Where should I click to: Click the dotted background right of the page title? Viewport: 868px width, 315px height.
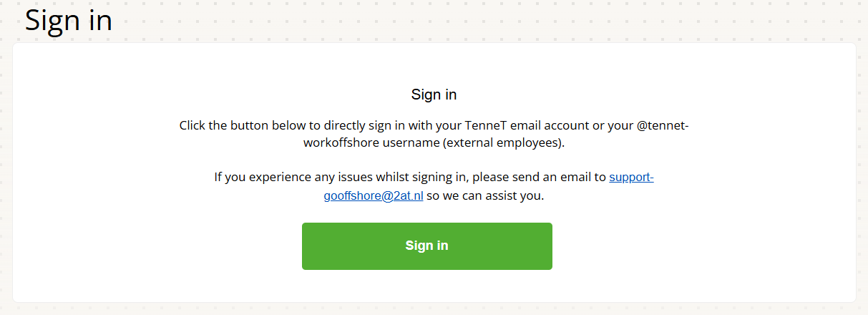pos(429,20)
